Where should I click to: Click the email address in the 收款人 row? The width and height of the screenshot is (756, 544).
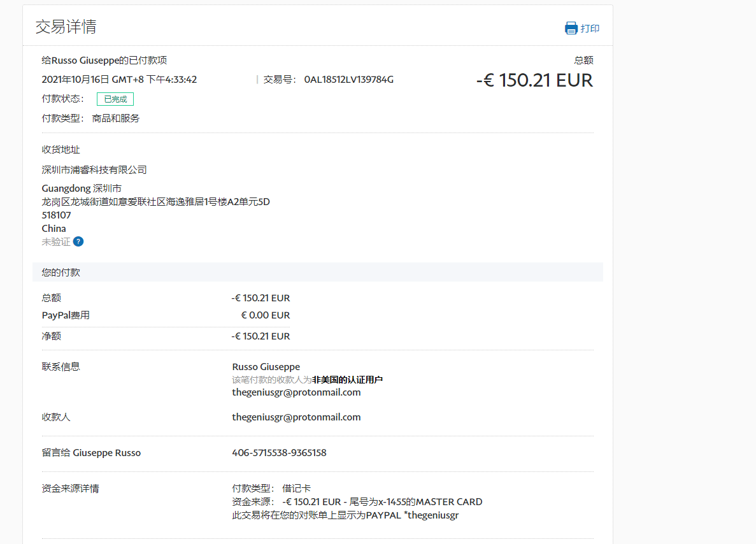click(296, 417)
